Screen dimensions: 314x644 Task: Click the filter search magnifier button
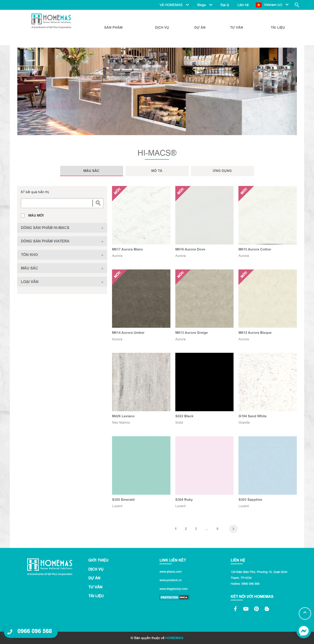coord(98,203)
